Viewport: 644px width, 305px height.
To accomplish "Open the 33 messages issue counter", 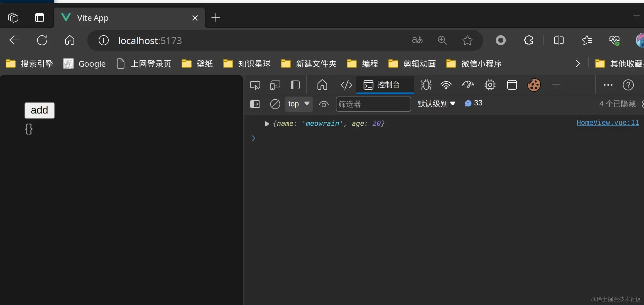I will tap(473, 103).
